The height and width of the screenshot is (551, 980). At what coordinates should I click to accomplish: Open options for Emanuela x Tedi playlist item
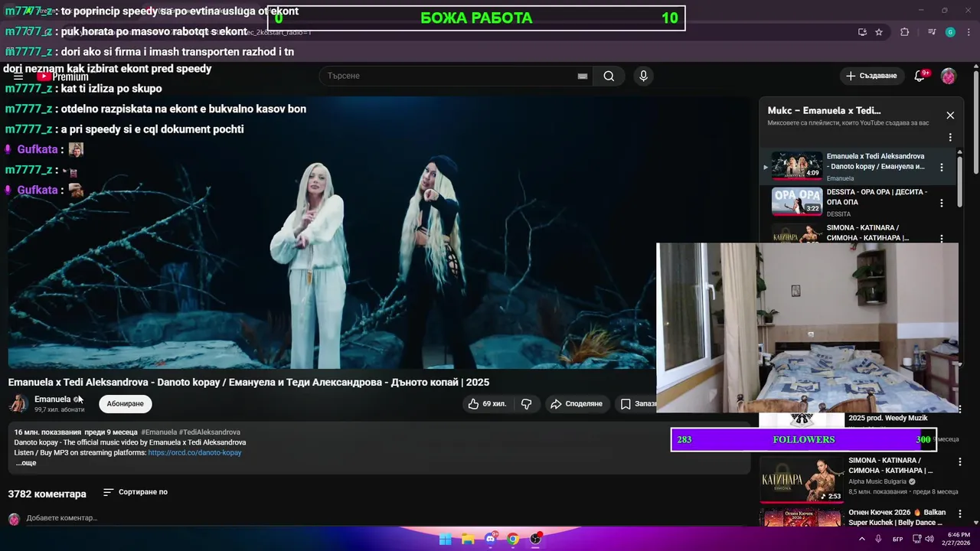942,167
